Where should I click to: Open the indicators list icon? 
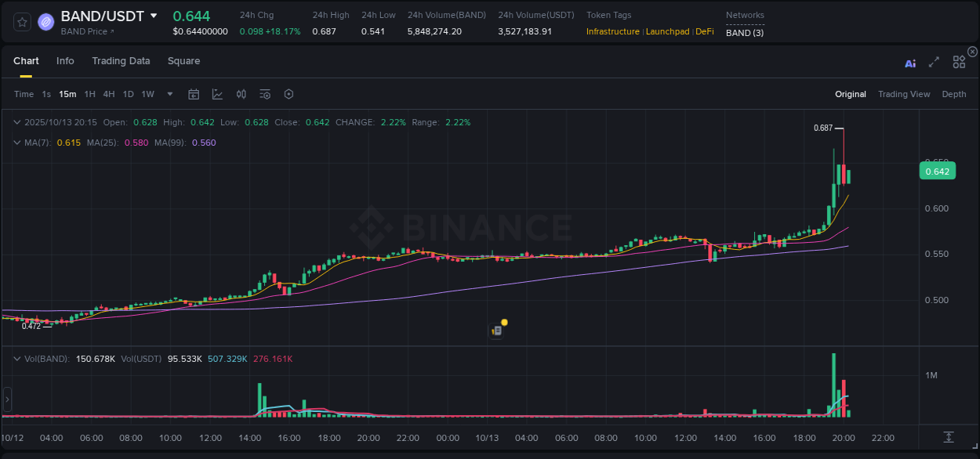264,93
